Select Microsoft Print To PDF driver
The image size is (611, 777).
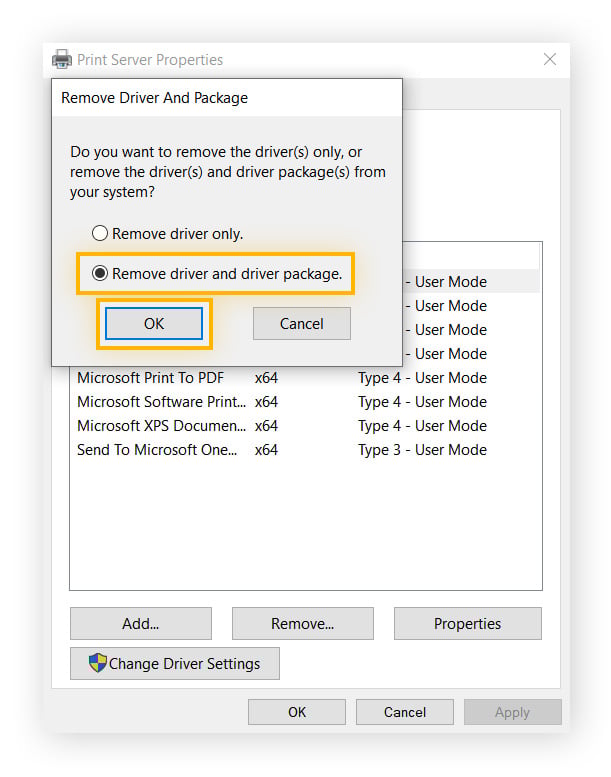(150, 378)
